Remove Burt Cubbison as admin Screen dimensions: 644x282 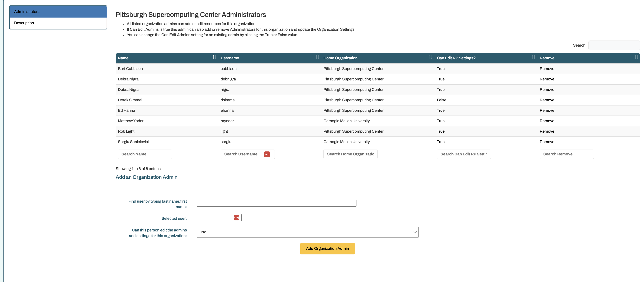547,69
